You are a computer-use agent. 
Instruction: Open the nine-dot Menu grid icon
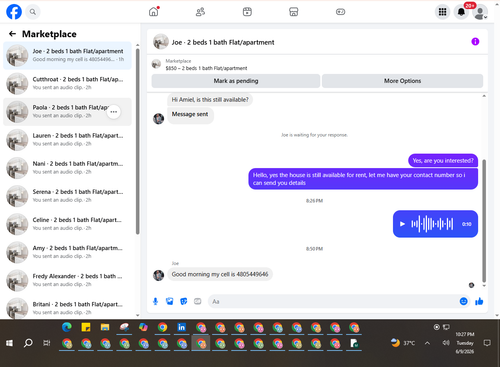[442, 12]
